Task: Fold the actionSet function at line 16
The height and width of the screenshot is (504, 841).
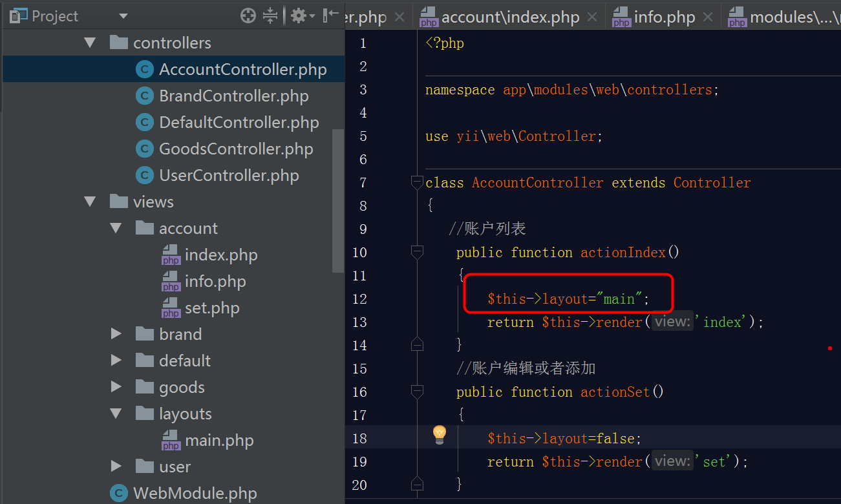Action: coord(417,392)
